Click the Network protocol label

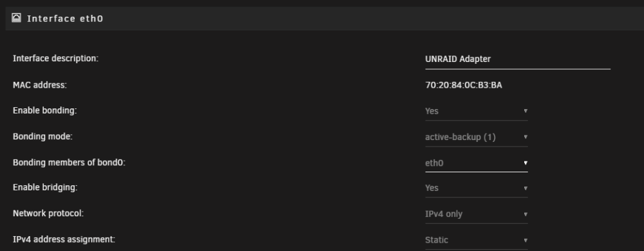[48, 214]
